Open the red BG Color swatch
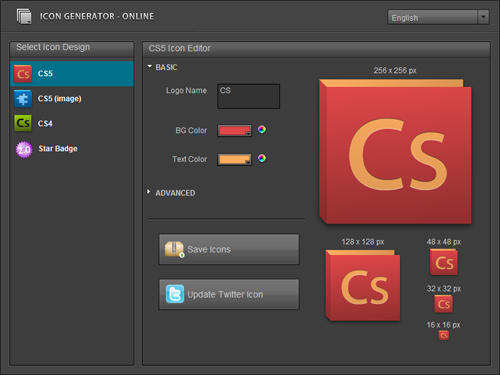The image size is (500, 375). [234, 130]
